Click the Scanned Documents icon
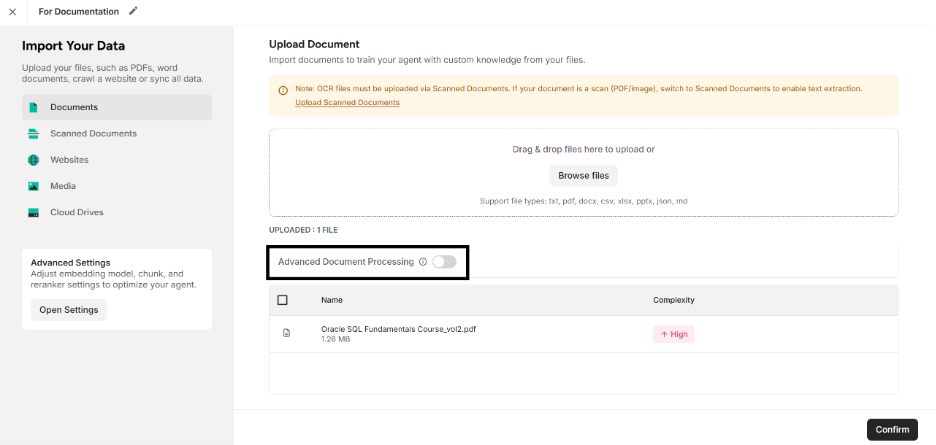 (x=33, y=134)
